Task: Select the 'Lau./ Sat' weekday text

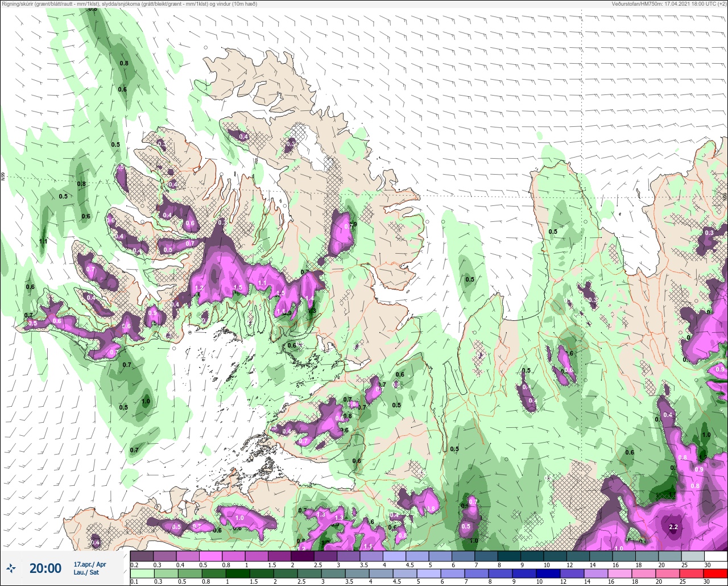Action: click(86, 572)
